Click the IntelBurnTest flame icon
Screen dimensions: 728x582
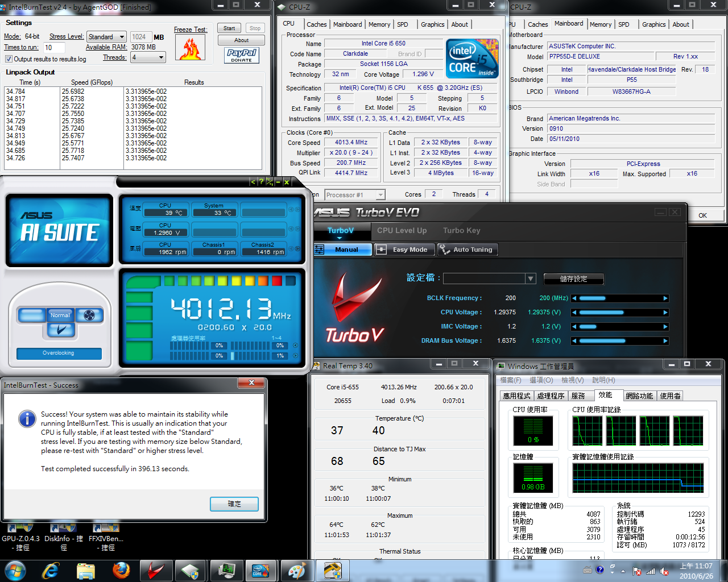click(191, 48)
